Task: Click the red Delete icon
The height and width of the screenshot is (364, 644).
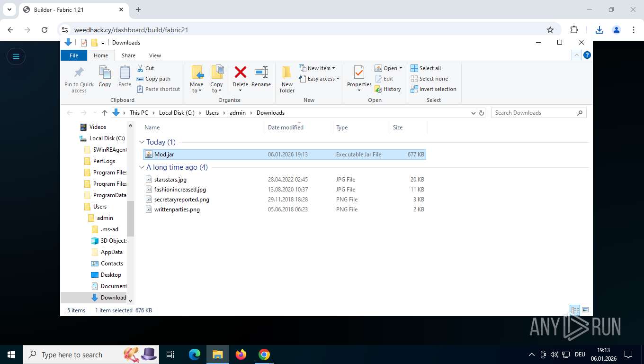Action: click(x=241, y=72)
